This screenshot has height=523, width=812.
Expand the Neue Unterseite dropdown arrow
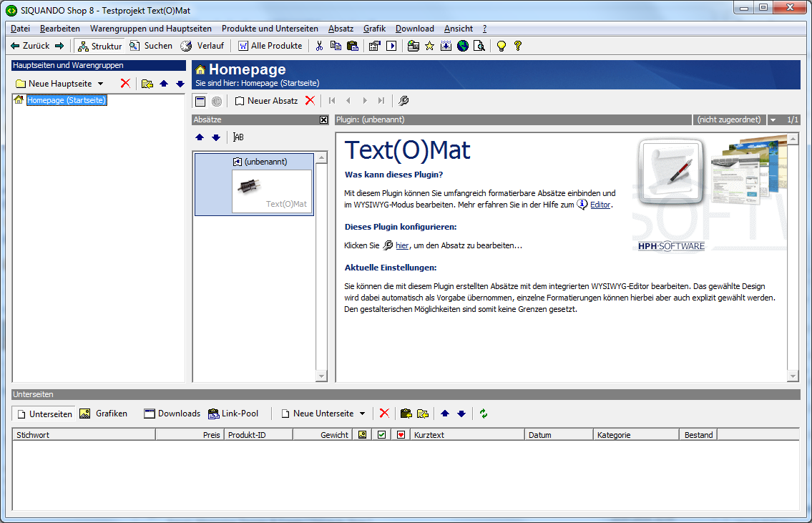pyautogui.click(x=362, y=414)
